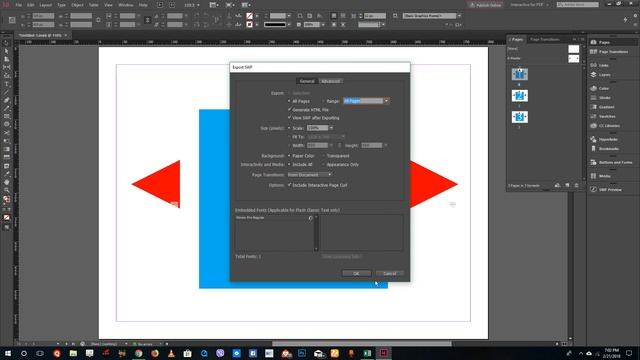Select the Scale size radio button
The width and height of the screenshot is (640, 360).
pos(289,128)
